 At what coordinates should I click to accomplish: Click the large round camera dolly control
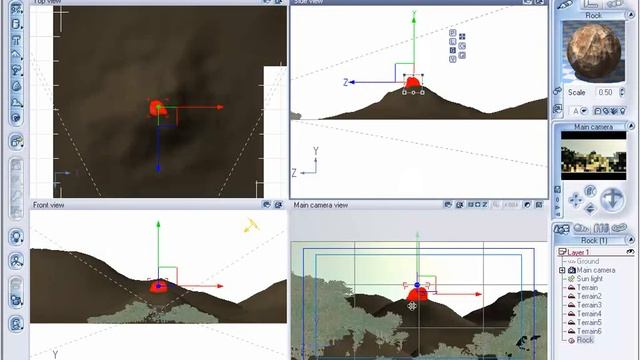pos(612,200)
